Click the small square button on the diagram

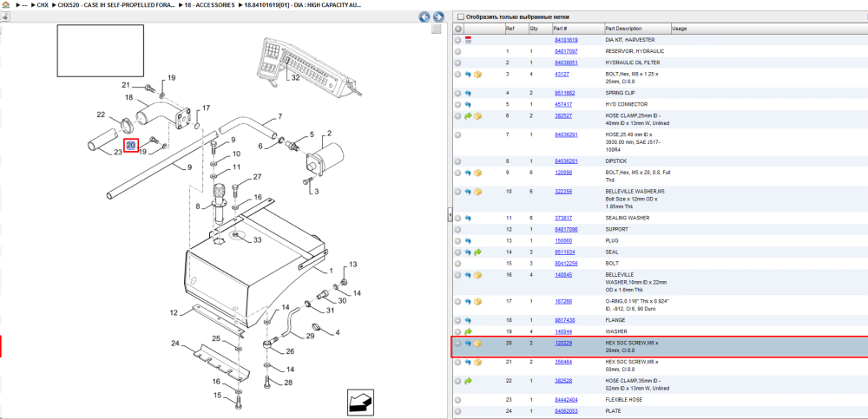point(437,29)
